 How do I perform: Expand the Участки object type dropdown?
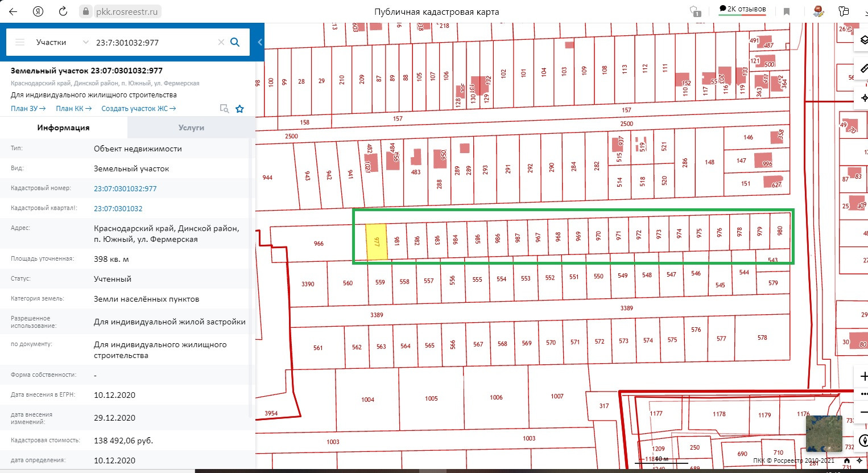coord(86,42)
